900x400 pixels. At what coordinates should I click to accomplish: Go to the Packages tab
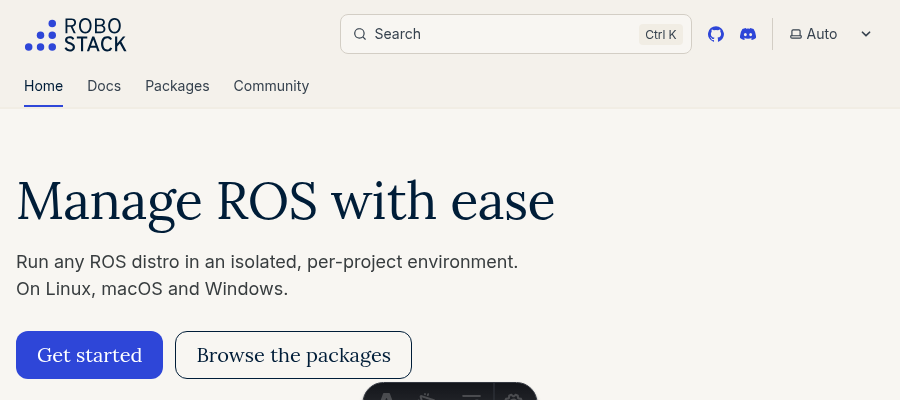click(177, 86)
